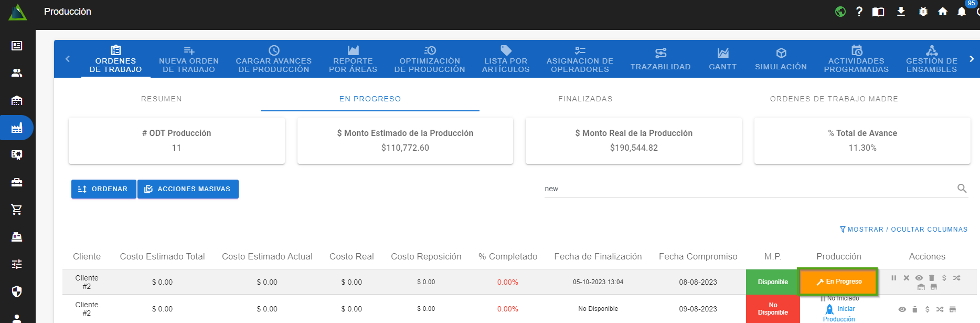Click the notifications bell icon
980x323 pixels.
(961, 12)
